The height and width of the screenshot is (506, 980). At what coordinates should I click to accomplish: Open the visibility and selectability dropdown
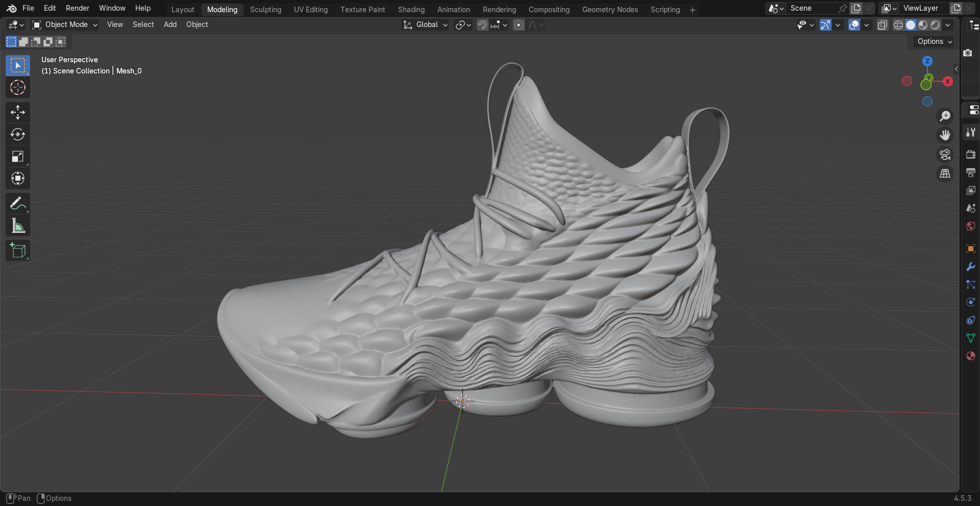(x=805, y=25)
